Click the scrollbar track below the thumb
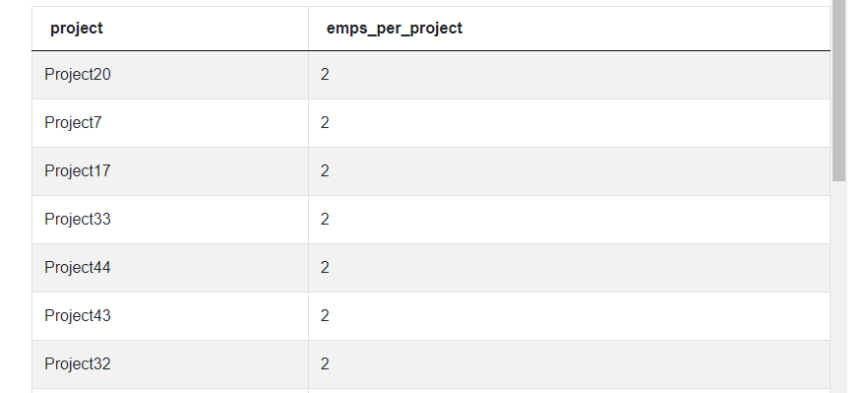The image size is (868, 393). (838, 287)
